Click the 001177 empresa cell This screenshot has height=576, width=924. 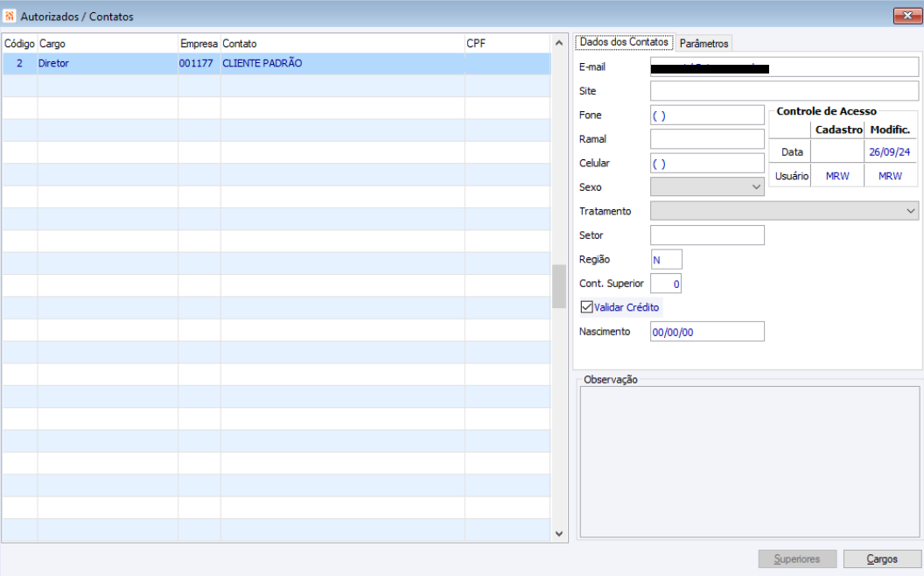pos(199,63)
